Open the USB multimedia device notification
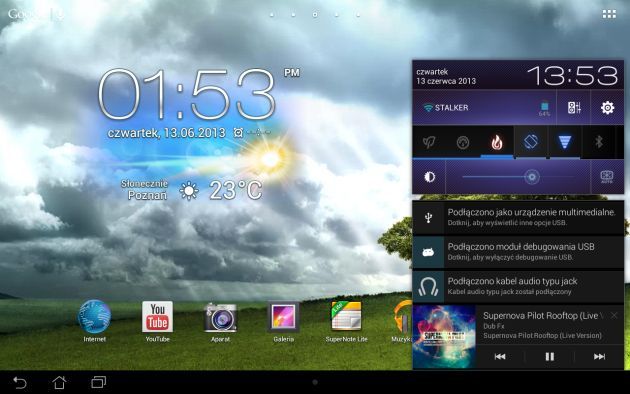The height and width of the screenshot is (394, 630). pyautogui.click(x=518, y=217)
